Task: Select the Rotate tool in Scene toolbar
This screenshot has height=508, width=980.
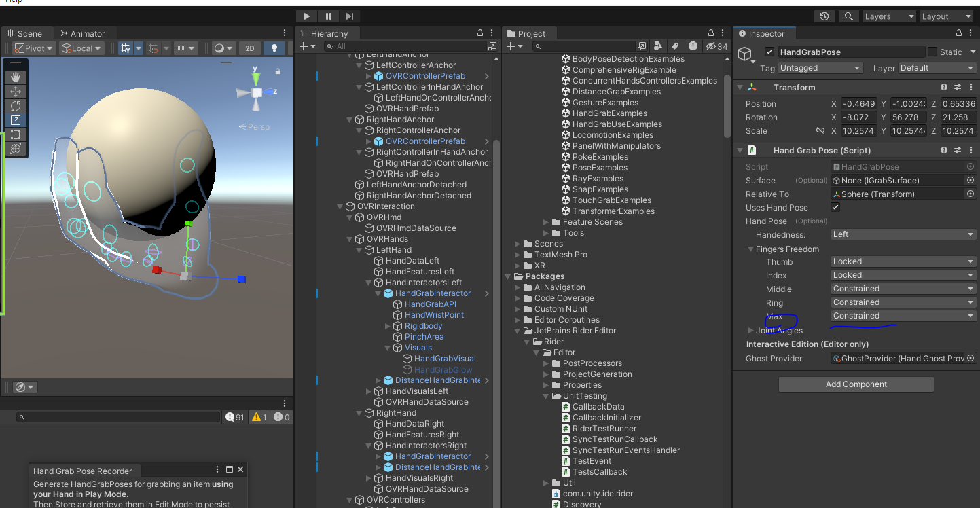Action: 16,106
